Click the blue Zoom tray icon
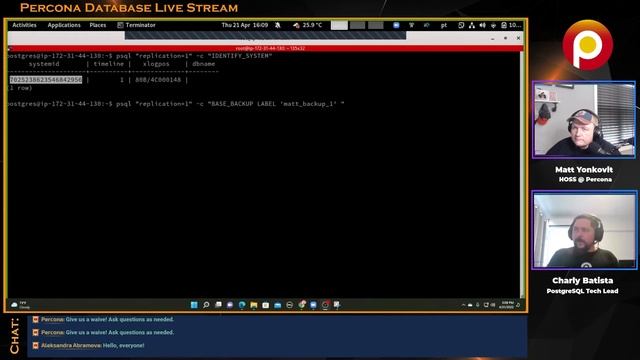The width and height of the screenshot is (640, 360). [x=396, y=25]
